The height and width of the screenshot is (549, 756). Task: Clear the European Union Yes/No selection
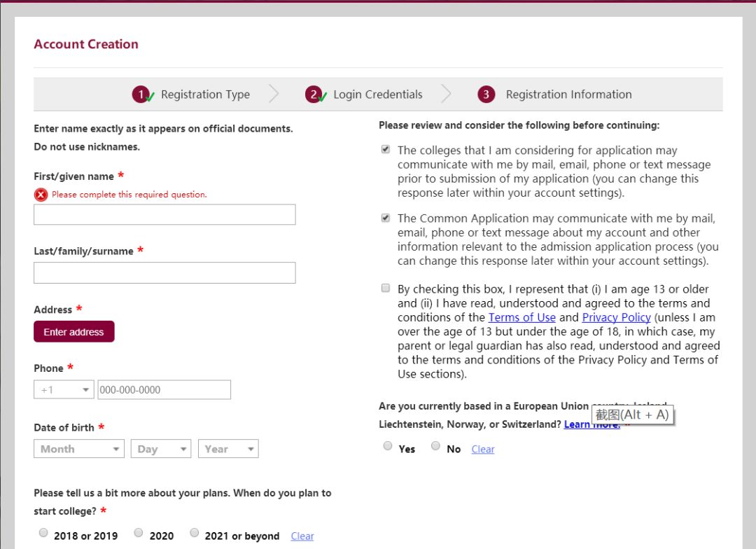pos(482,449)
